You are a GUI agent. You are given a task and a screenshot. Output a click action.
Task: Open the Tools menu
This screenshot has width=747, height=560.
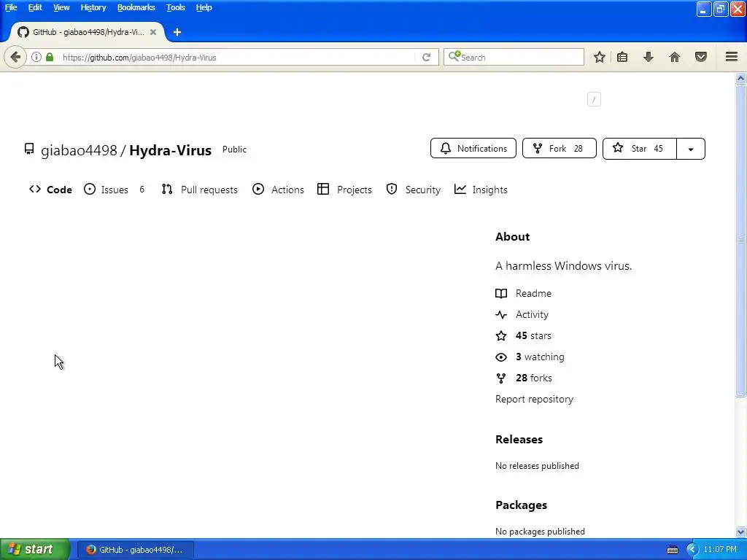[175, 7]
